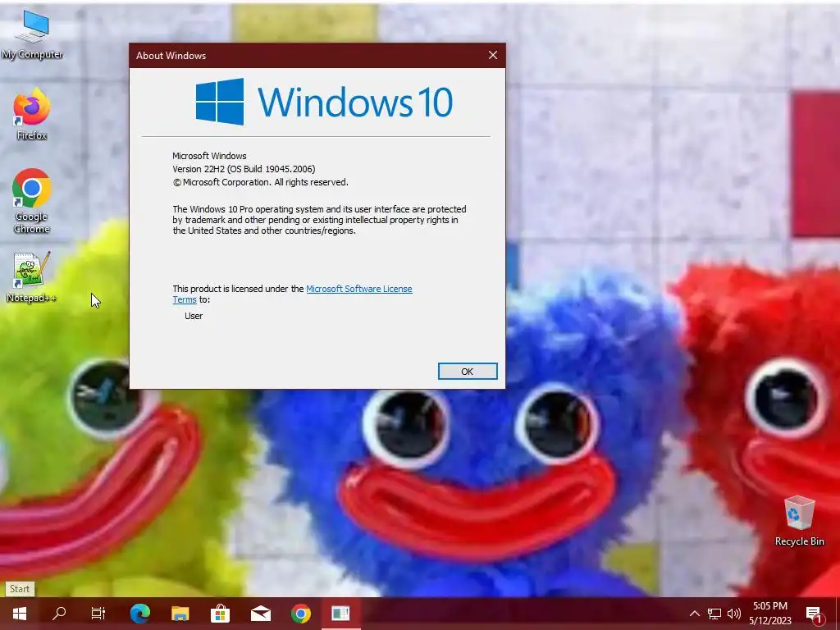Close the About Windows dialog
Image resolution: width=840 pixels, height=630 pixels.
click(493, 55)
